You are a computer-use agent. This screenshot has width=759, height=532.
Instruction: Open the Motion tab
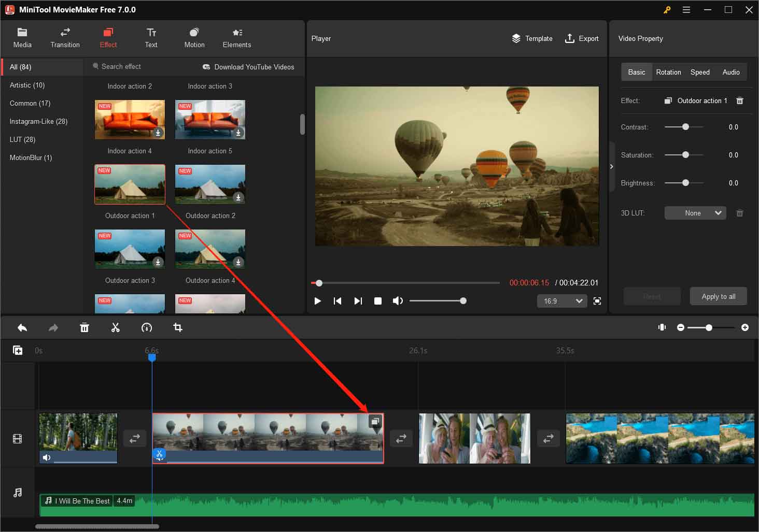[x=194, y=38]
